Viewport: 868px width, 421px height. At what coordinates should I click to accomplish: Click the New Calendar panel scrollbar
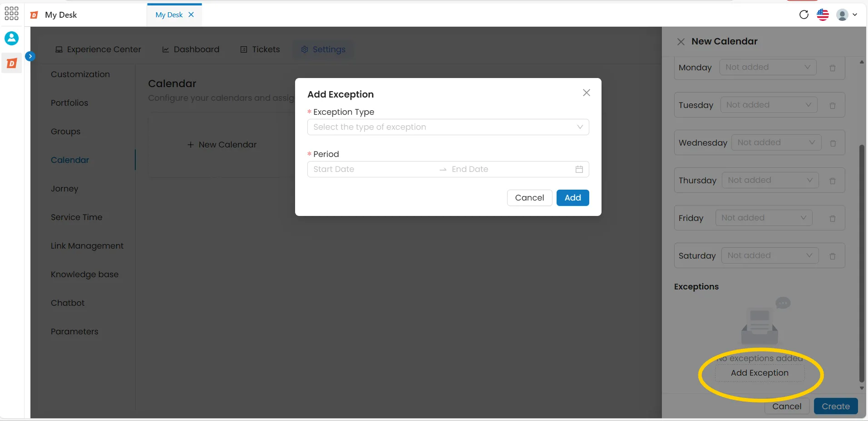(x=862, y=263)
